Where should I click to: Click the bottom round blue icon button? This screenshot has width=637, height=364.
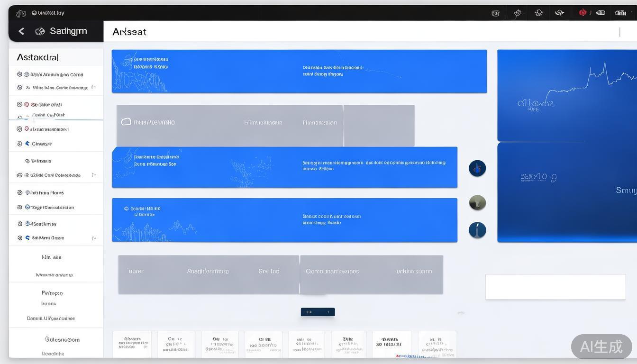point(477,230)
